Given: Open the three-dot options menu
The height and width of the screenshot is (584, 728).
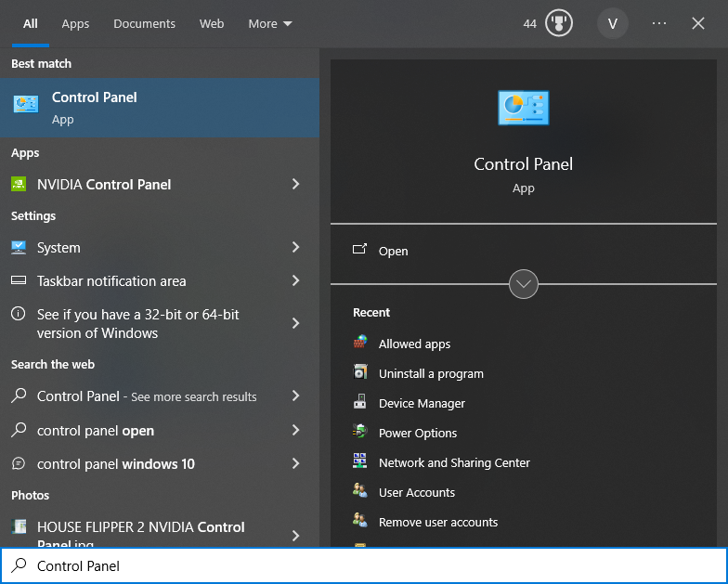Looking at the screenshot, I should 659,23.
